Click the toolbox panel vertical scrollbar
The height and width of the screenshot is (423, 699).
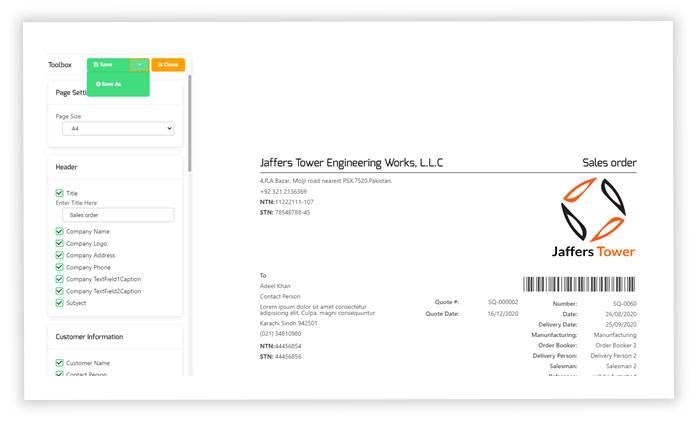[190, 123]
